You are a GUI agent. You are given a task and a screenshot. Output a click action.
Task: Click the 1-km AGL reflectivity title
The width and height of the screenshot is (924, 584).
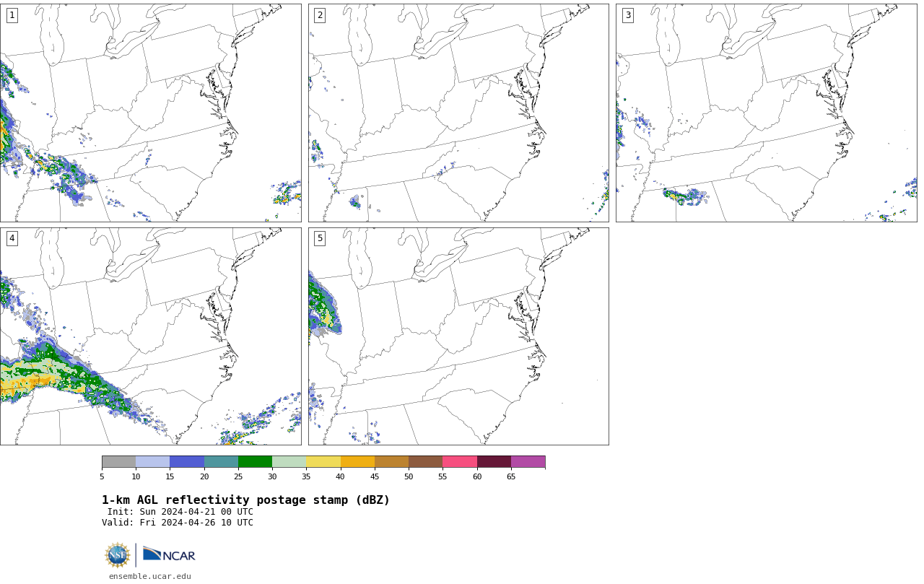(245, 500)
